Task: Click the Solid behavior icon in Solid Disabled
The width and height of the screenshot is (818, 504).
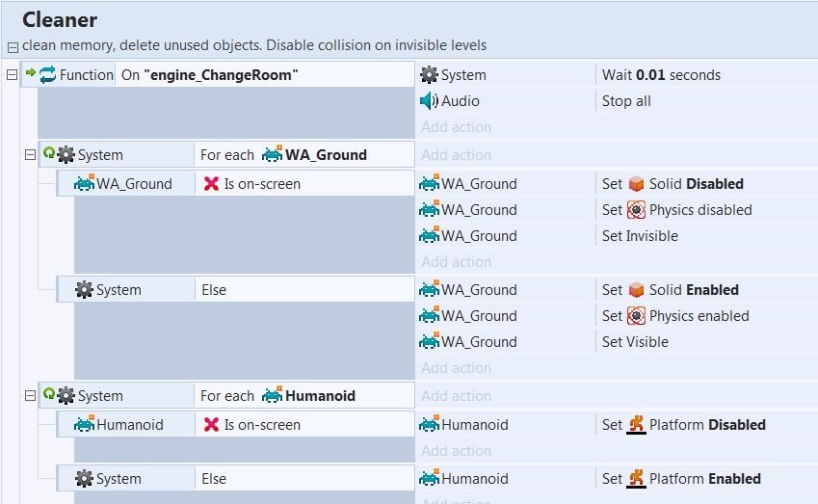Action: coord(636,184)
